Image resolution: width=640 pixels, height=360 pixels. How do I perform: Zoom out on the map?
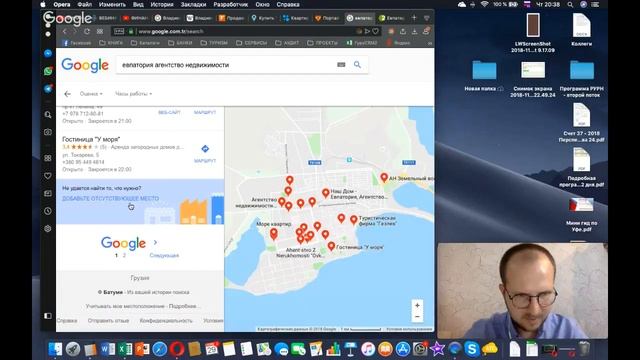click(x=417, y=317)
